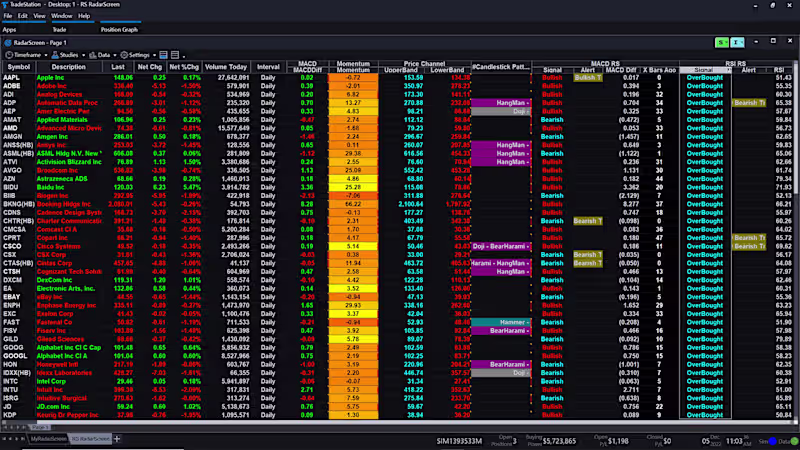Open the Studies flask icon

point(55,55)
